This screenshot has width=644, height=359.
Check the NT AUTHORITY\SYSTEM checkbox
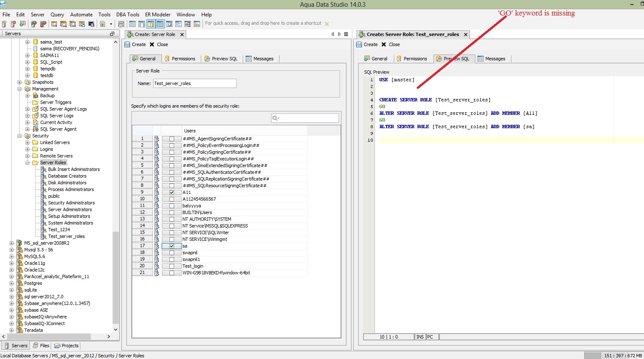172,219
